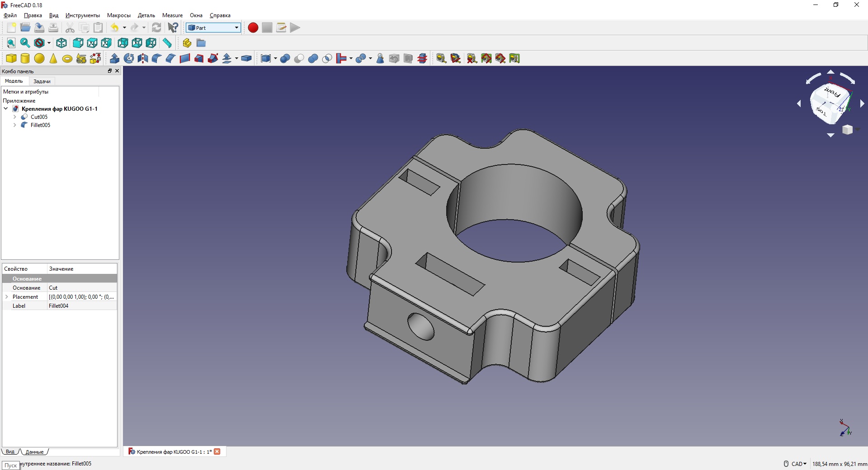This screenshot has width=868, height=470.
Task: Switch to the Задачи tab
Action: pos(42,81)
